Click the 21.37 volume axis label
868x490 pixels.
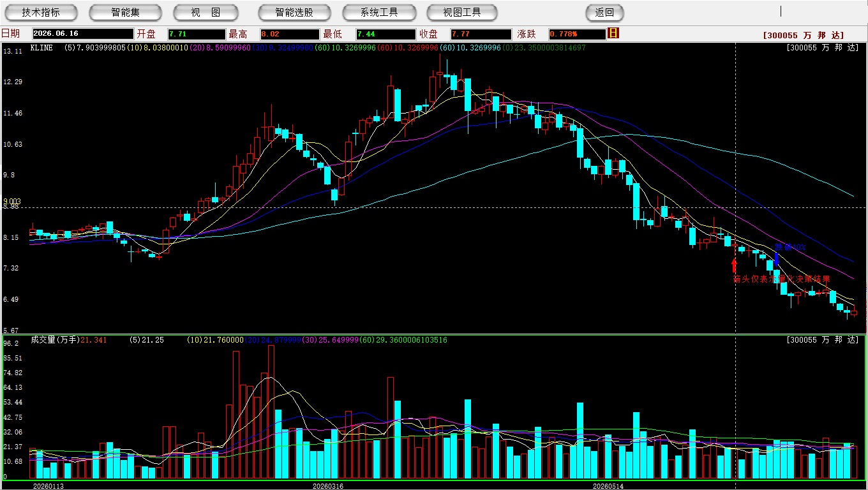[13, 447]
